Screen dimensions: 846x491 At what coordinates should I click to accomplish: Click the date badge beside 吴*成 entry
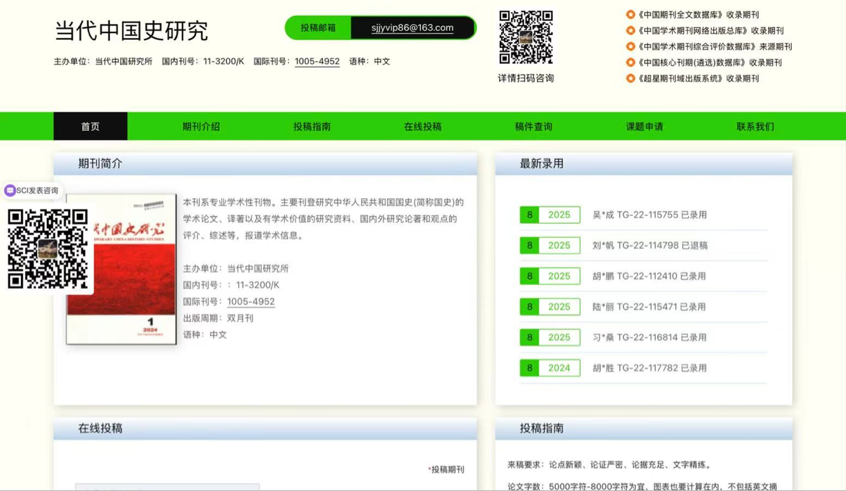[x=549, y=215]
